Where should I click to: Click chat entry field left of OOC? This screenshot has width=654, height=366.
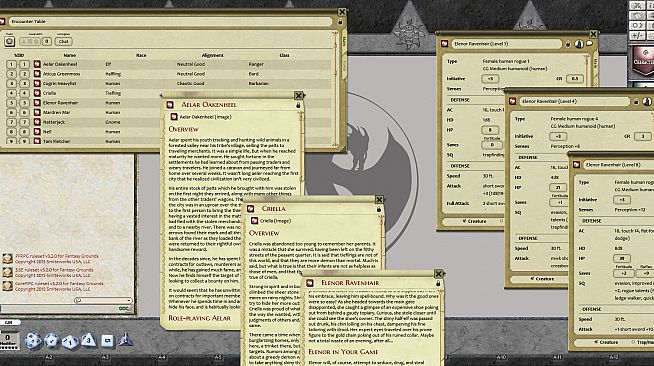(58, 308)
